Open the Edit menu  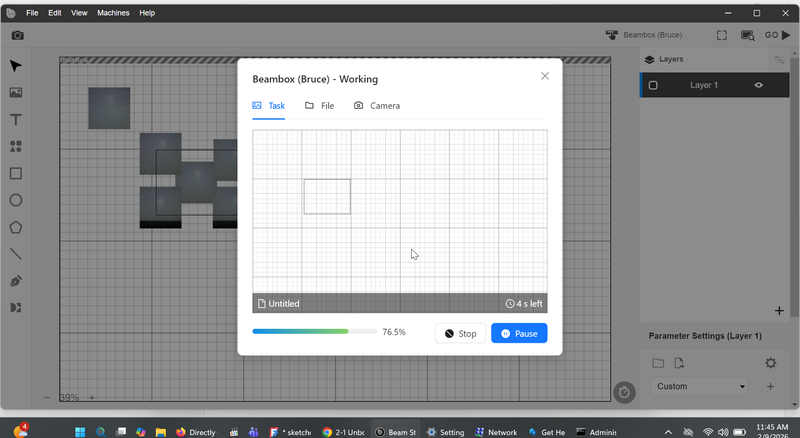point(55,13)
